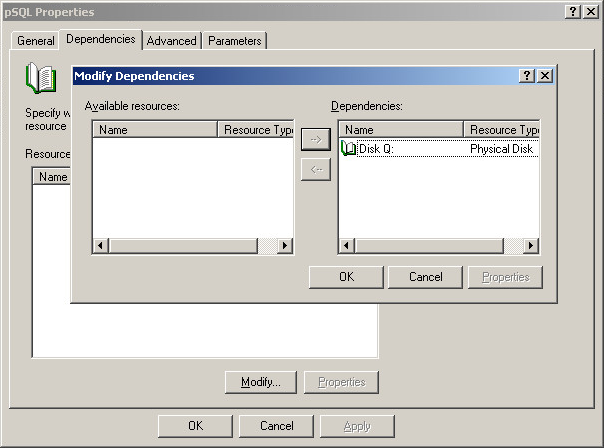
Task: Sort Available resources by Name column
Action: pos(155,129)
